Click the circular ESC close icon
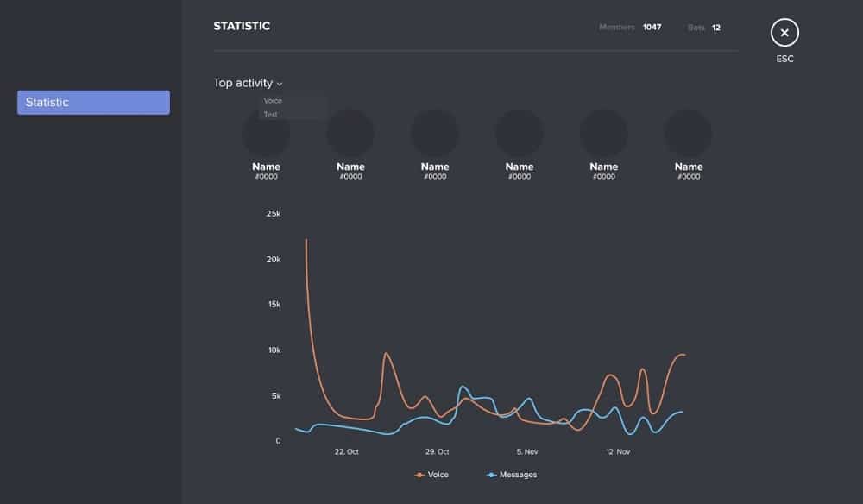863x504 pixels. pos(784,33)
